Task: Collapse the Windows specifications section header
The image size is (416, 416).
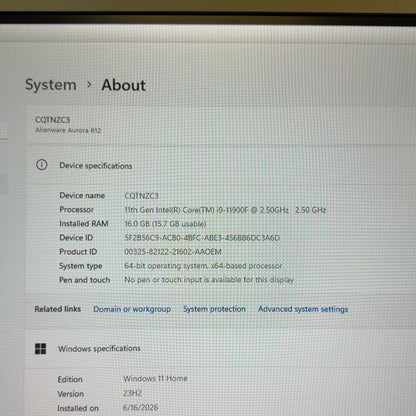Action: (x=221, y=349)
